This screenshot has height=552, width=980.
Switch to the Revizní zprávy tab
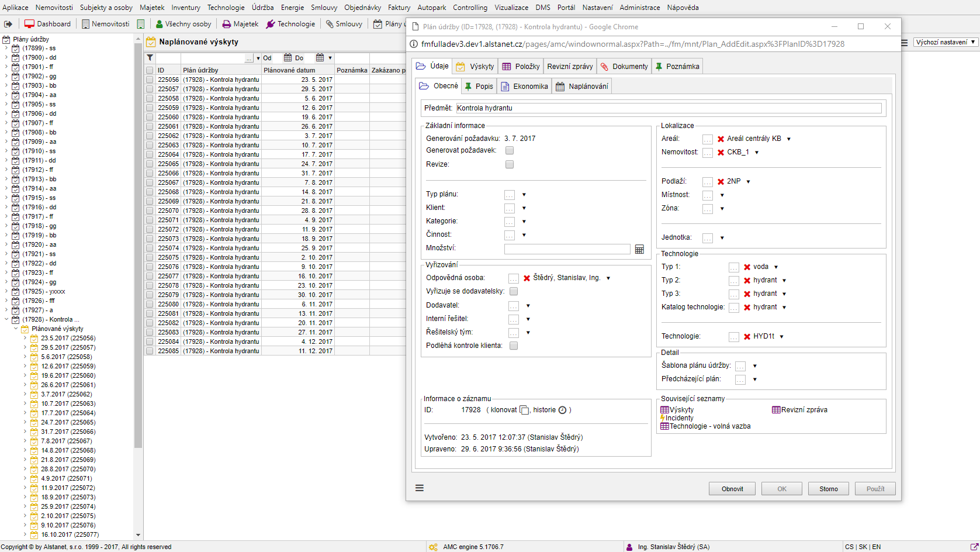(570, 67)
